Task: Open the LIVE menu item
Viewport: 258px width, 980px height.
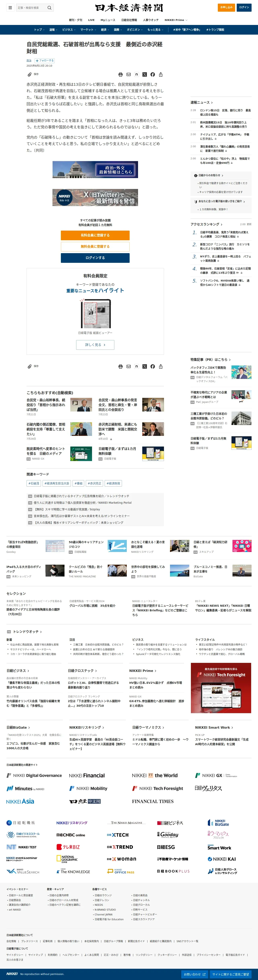Action: [91, 20]
